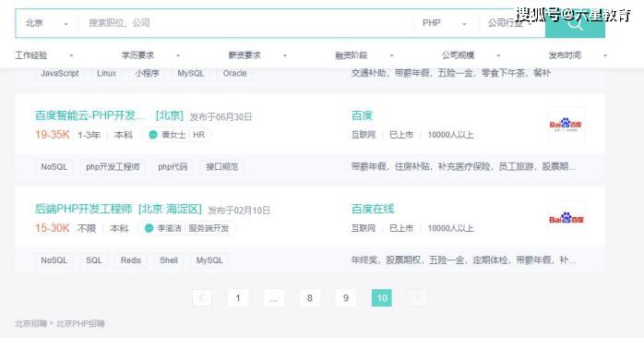Go to the next results page arrow

click(418, 298)
